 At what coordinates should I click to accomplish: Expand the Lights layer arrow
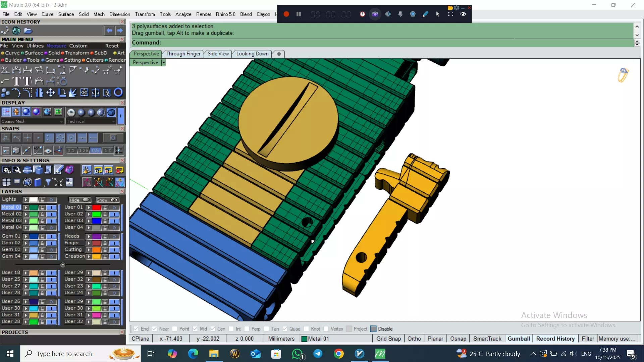tap(25, 199)
